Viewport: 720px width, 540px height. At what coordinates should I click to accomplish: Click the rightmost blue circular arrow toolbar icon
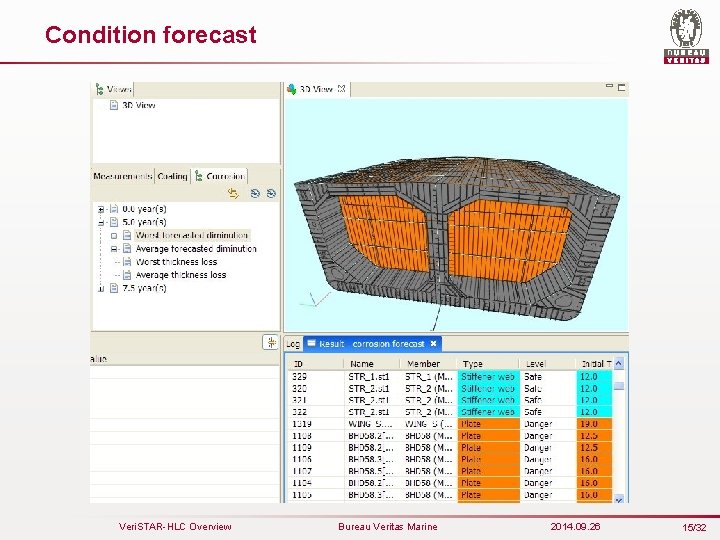tap(271, 194)
